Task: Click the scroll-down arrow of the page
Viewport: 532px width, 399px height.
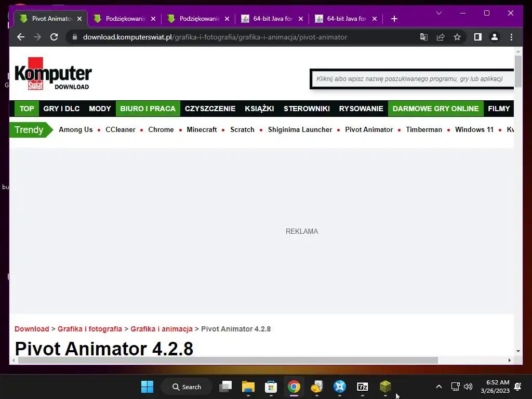Action: coord(518,351)
